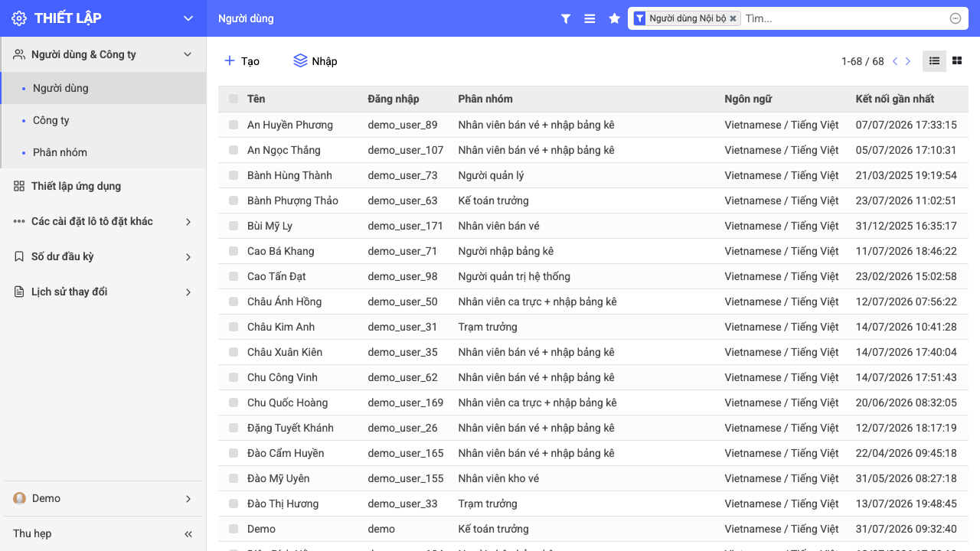Check the box for An Huyền Phương
The width and height of the screenshot is (980, 551).
coord(234,125)
